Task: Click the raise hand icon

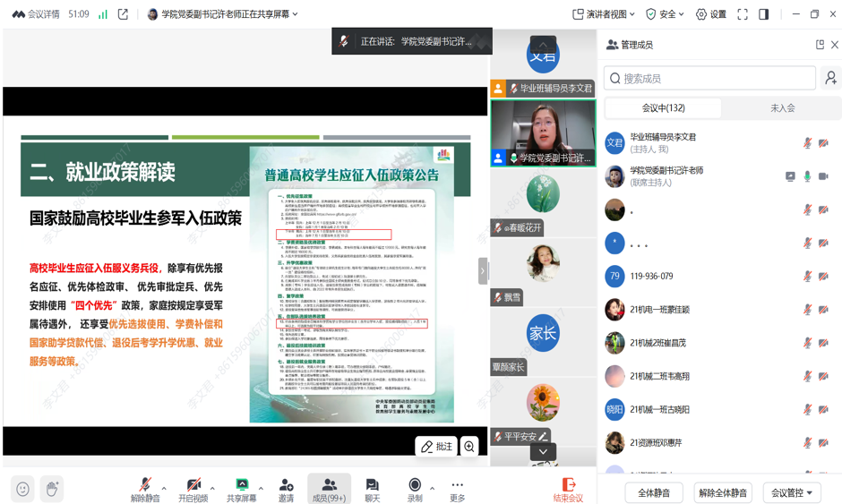Action: click(52, 489)
